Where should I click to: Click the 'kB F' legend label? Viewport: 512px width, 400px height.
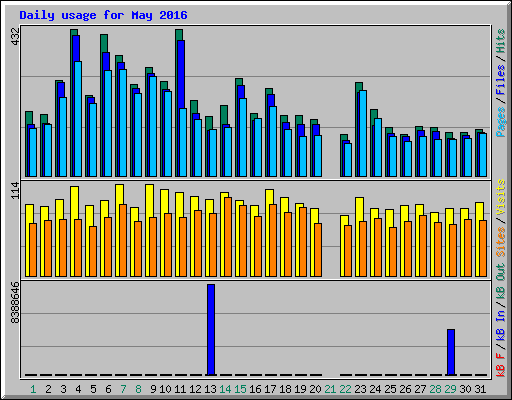pyautogui.click(x=501, y=365)
